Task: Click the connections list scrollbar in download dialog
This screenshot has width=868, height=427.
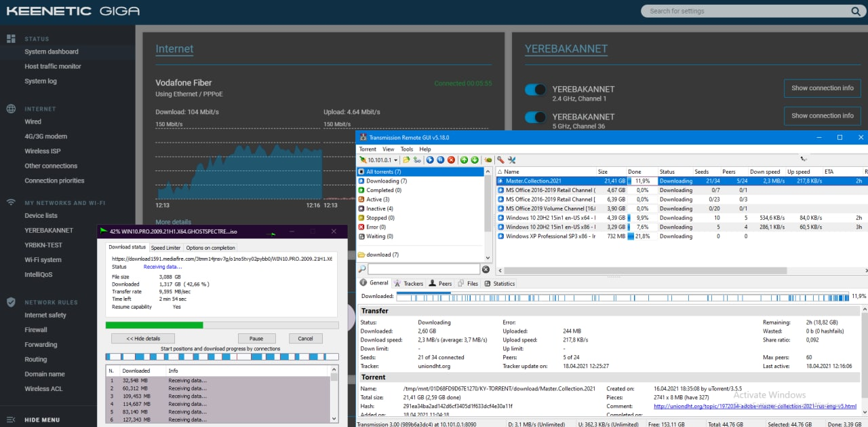Action: pos(333,396)
